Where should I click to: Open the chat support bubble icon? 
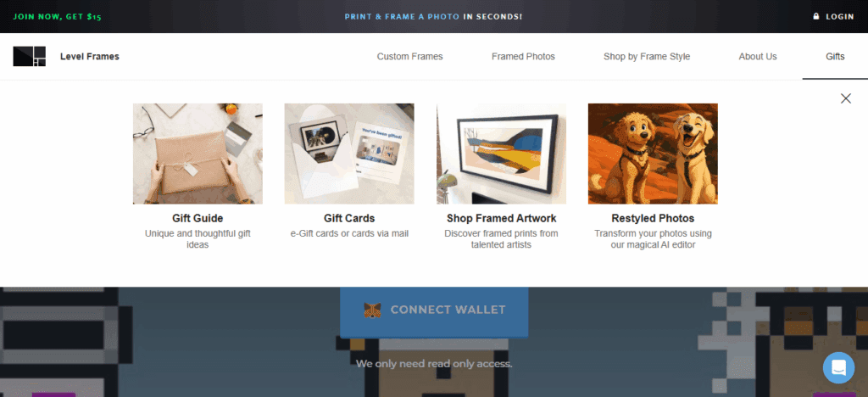[838, 367]
